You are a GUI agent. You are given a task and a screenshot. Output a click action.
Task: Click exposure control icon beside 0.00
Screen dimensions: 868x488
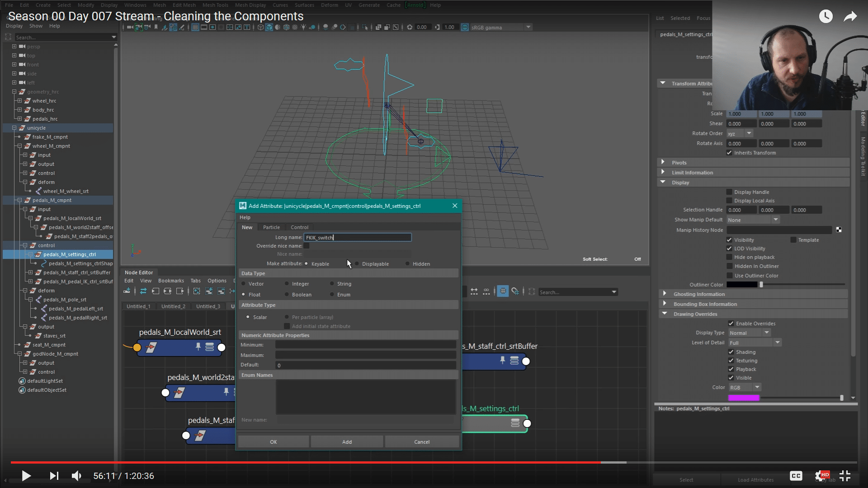tap(410, 27)
